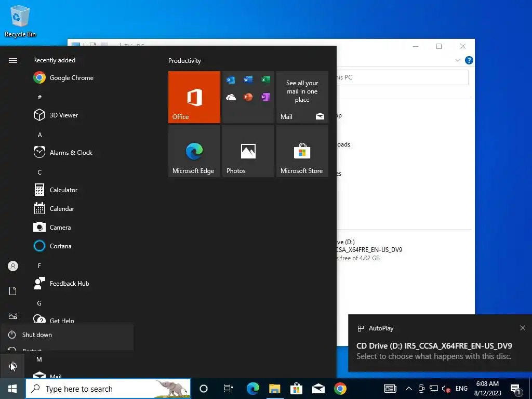Open Cortana circle on taskbar
Screen dimensions: 532x399
[x=204, y=389]
